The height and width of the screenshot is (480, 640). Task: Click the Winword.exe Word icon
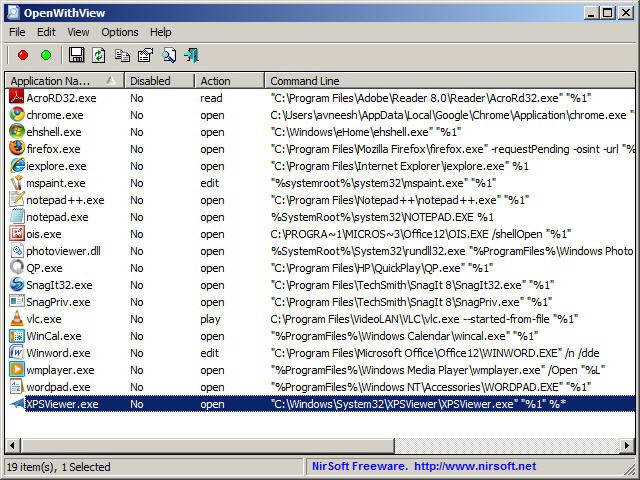pos(16,352)
